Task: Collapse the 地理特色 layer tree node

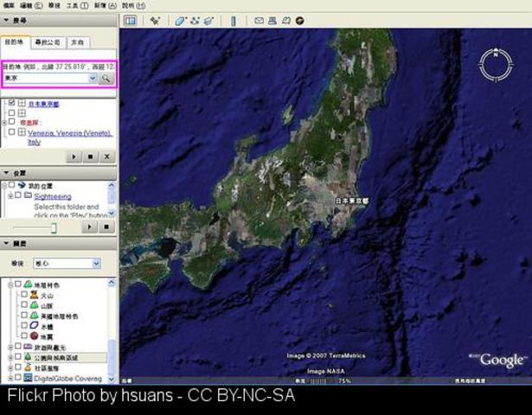Action: point(10,284)
